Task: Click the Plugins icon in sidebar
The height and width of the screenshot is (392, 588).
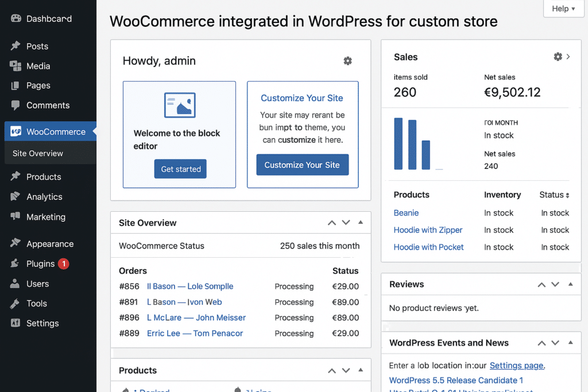Action: [x=15, y=263]
